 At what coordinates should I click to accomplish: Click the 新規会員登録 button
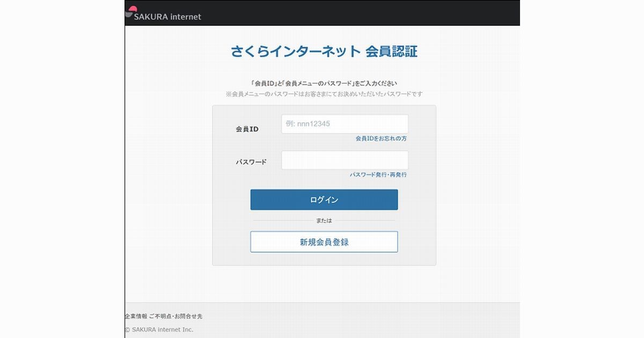tap(324, 242)
